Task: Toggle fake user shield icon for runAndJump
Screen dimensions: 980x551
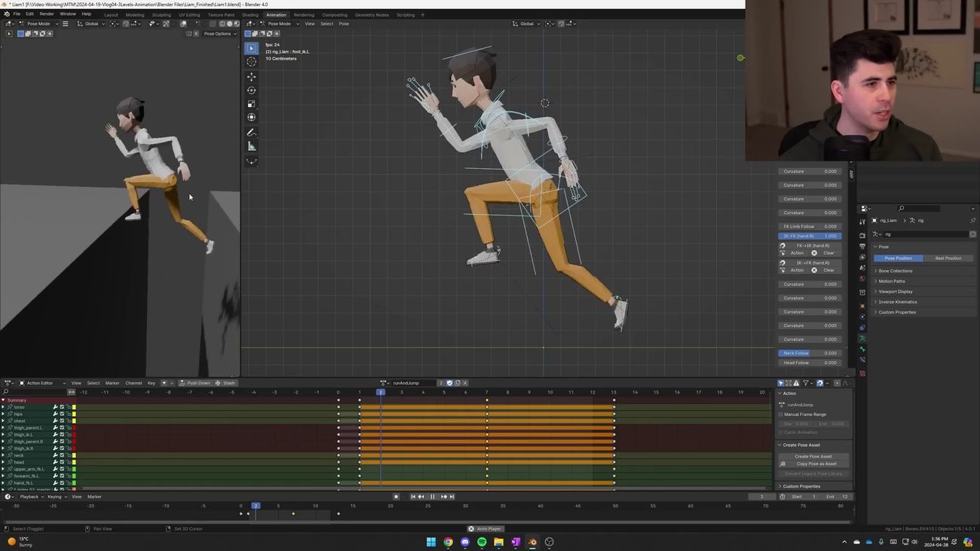Action: (449, 383)
